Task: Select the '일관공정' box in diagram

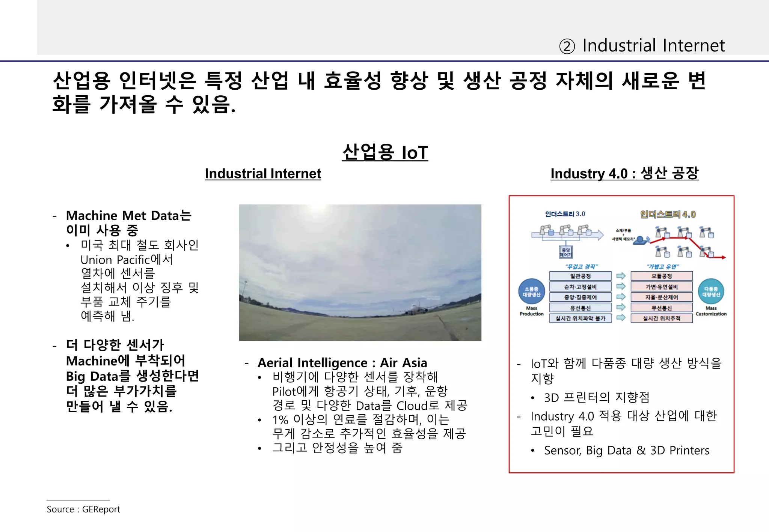Action: [x=580, y=276]
